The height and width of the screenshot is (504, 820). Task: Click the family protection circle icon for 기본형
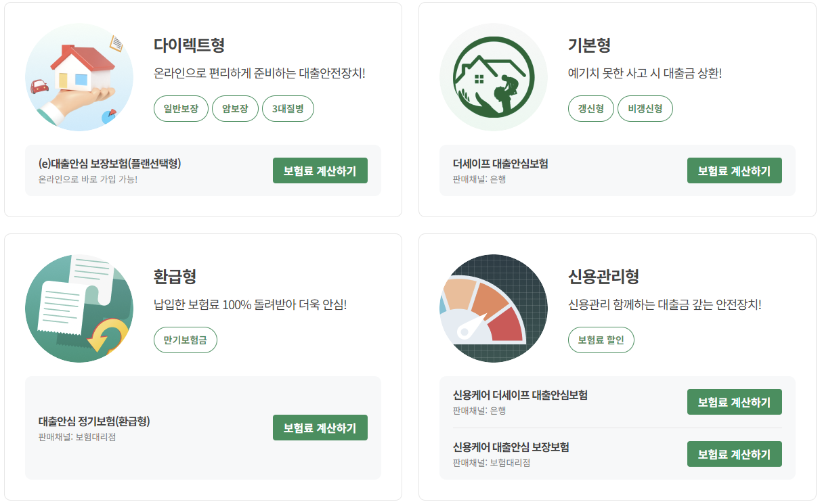click(x=494, y=76)
